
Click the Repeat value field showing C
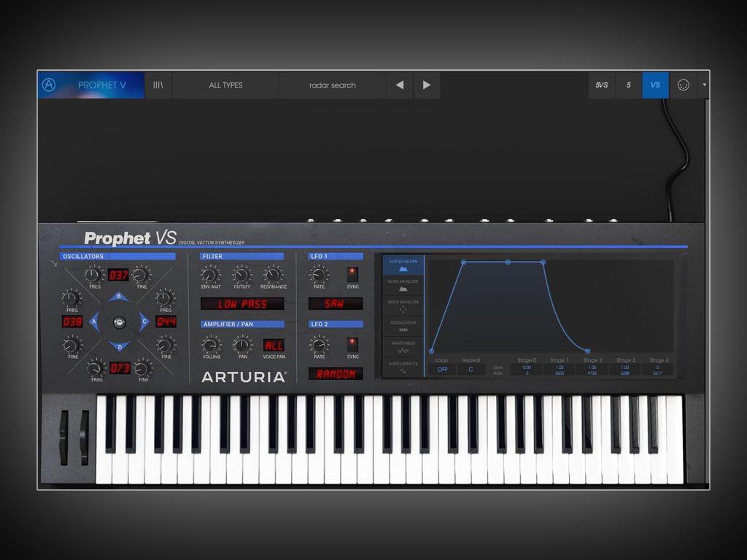[x=471, y=369]
